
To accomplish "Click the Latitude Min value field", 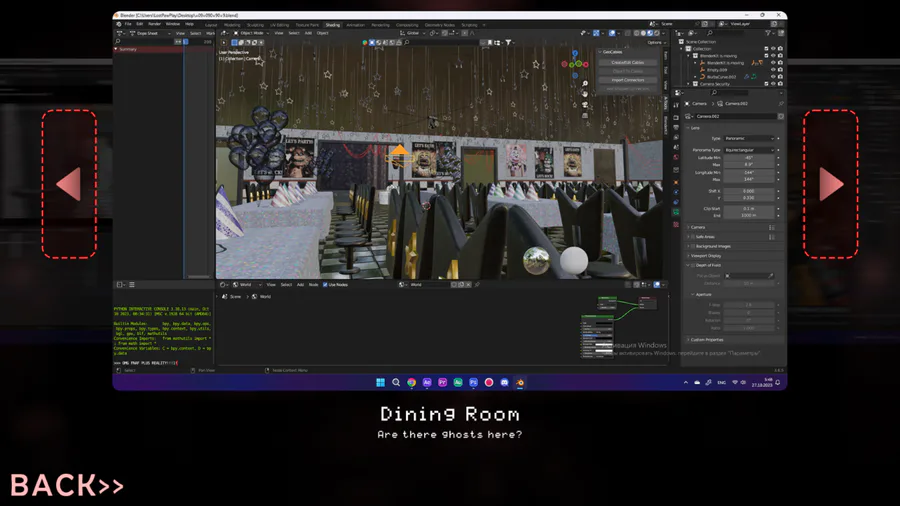I will [x=748, y=157].
